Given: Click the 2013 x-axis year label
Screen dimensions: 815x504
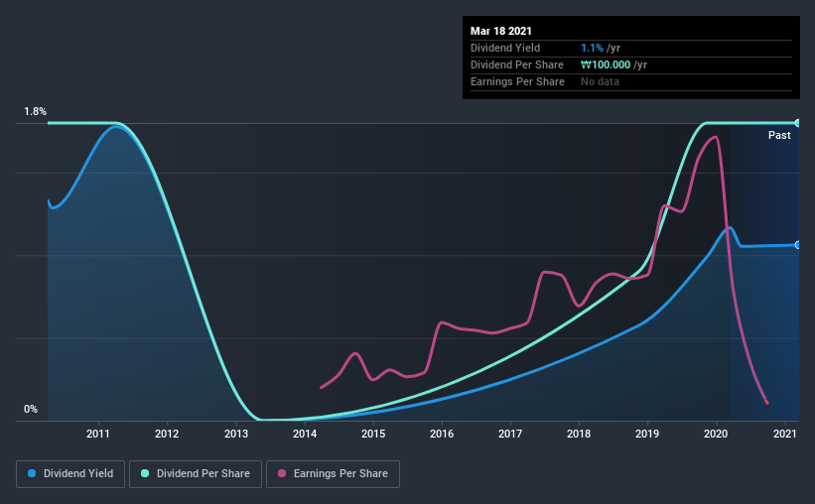Looking at the screenshot, I should 236,434.
